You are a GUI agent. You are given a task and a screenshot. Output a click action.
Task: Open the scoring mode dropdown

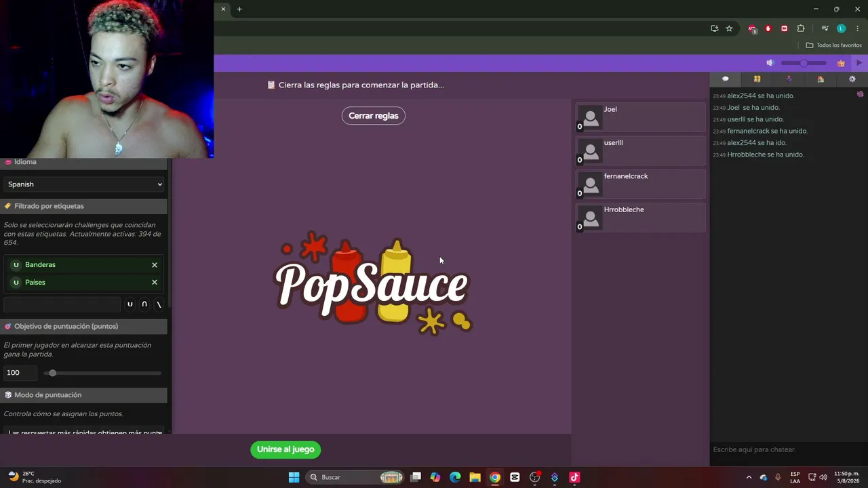pyautogui.click(x=84, y=431)
